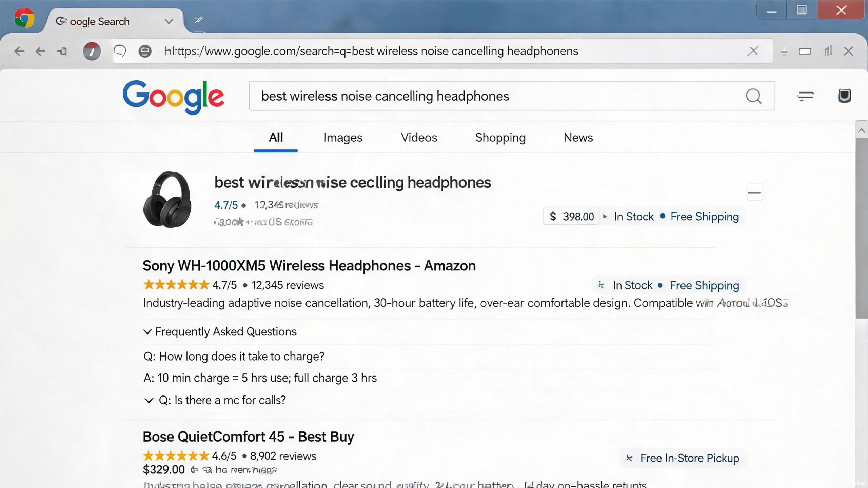Click the orange star rating in the Bose result
Image resolution: width=868 pixels, height=488 pixels.
tap(176, 456)
